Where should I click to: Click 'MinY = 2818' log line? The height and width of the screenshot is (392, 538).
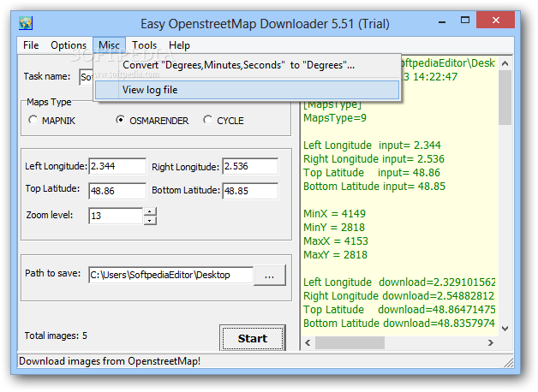[334, 227]
